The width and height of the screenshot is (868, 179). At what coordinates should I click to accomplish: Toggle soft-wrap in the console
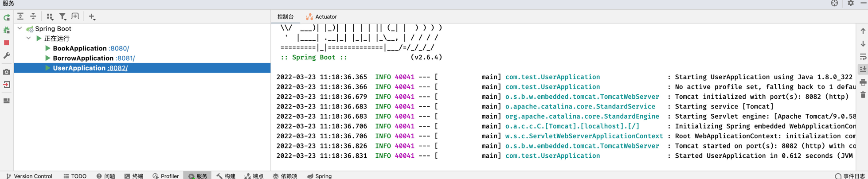point(863,57)
